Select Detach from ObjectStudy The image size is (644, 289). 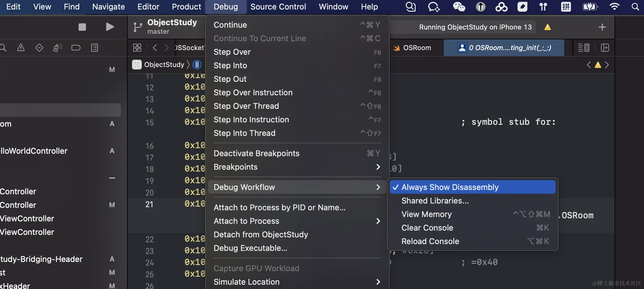297,235
